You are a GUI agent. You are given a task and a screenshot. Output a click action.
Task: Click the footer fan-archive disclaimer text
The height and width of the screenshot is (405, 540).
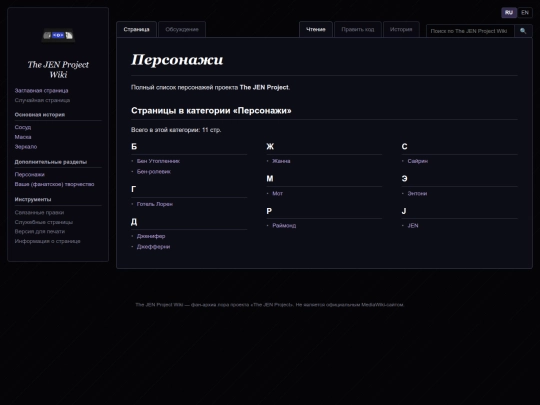[x=270, y=304]
